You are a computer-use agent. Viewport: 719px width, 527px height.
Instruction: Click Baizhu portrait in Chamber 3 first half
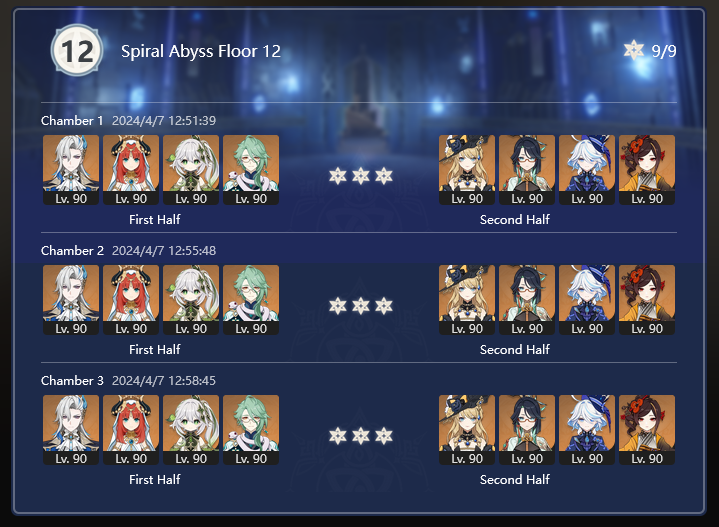coord(251,430)
